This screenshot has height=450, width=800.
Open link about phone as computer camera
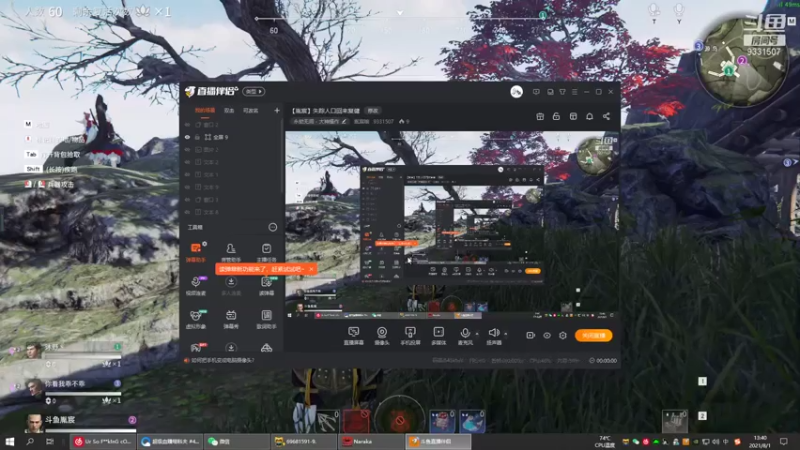[222, 360]
